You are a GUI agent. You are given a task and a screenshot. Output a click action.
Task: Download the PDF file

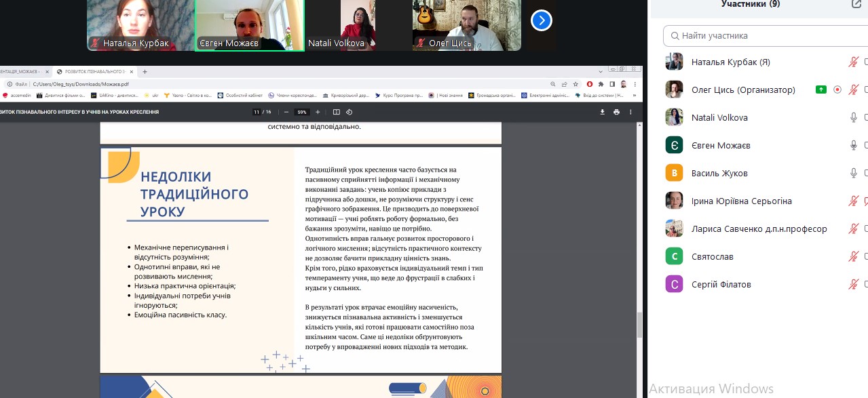[602, 112]
